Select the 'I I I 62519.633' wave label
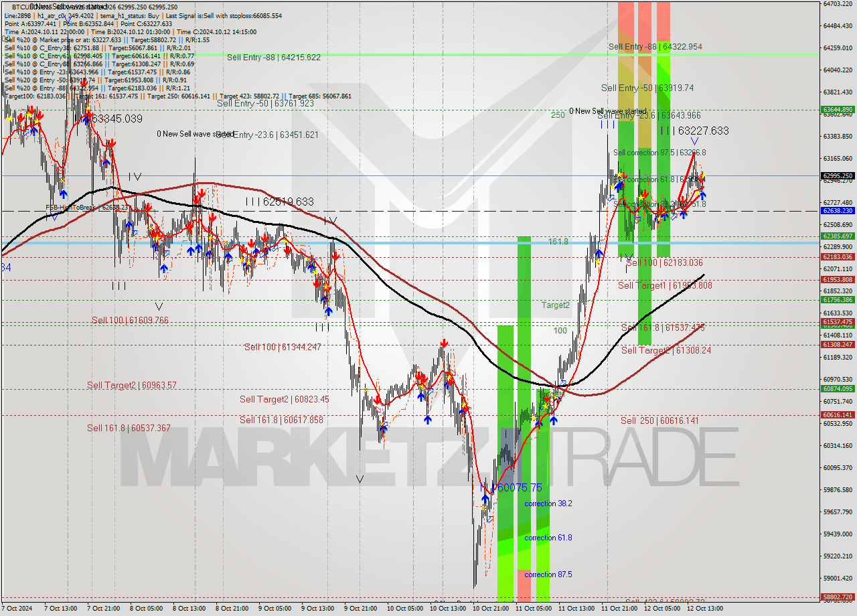 coord(279,202)
